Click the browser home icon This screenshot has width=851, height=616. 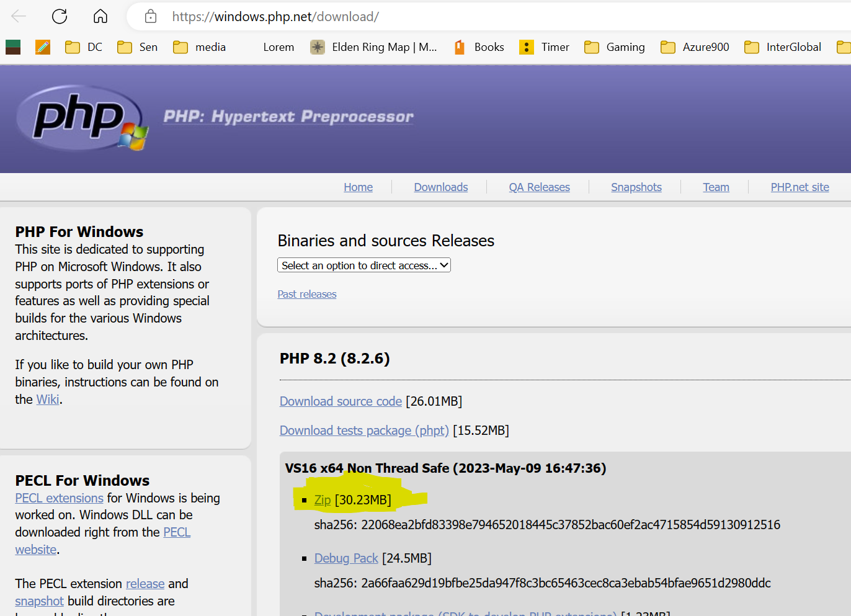[x=100, y=16]
